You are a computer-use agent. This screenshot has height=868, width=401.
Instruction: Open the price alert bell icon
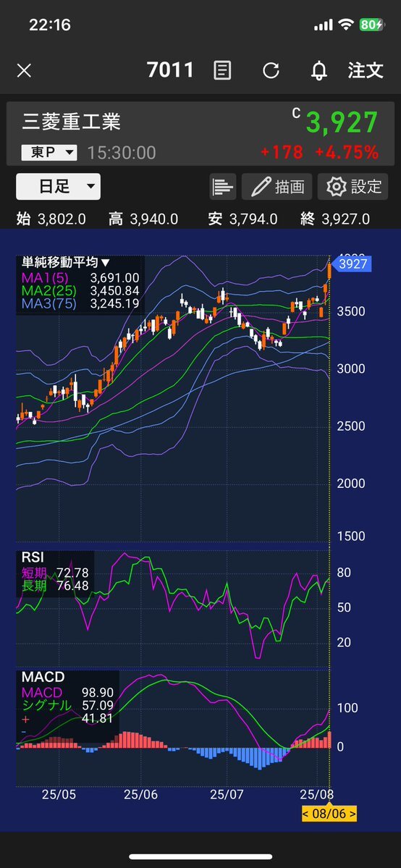tap(319, 71)
